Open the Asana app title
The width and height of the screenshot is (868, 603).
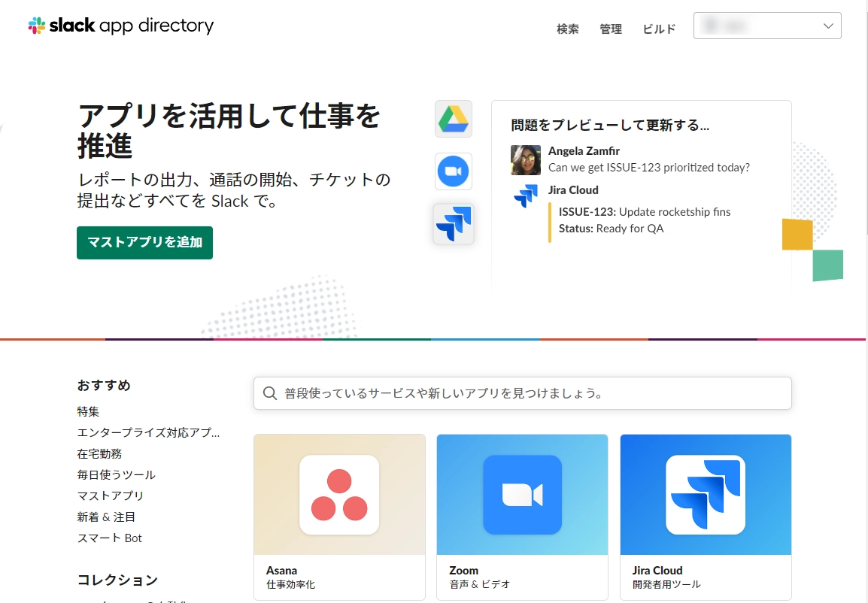281,571
